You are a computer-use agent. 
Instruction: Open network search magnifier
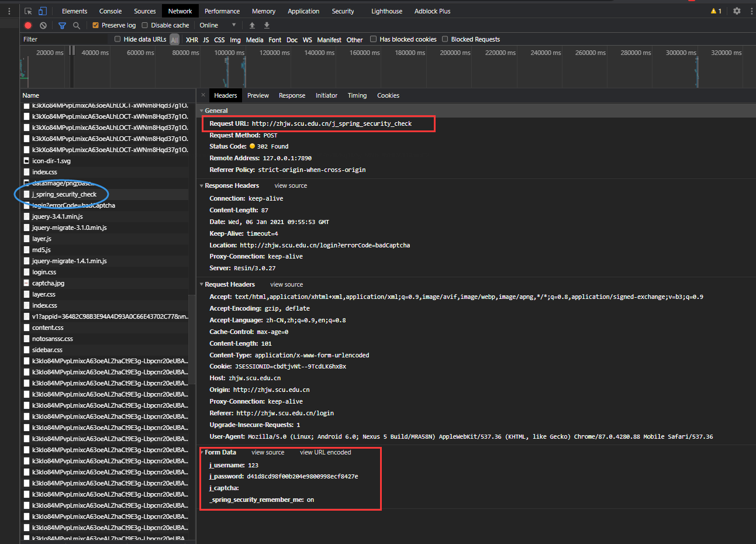(77, 25)
